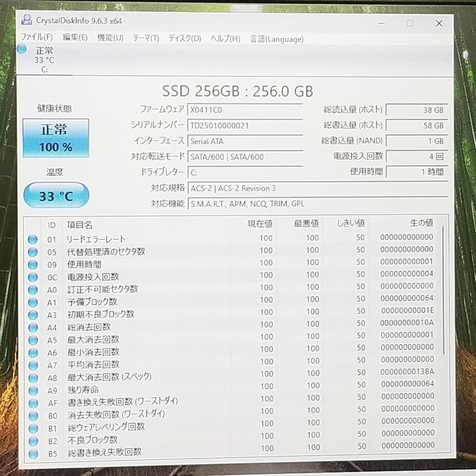Select the status dot next to 不良ブロック数
The width and height of the screenshot is (476, 476).
coord(33,439)
